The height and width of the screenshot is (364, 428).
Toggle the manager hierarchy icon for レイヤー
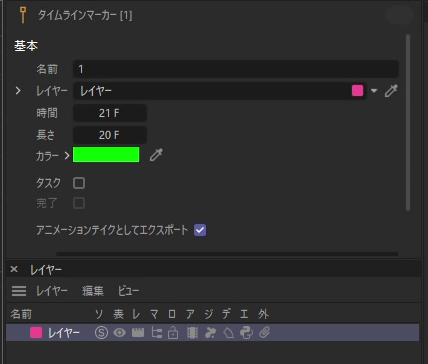pos(156,333)
